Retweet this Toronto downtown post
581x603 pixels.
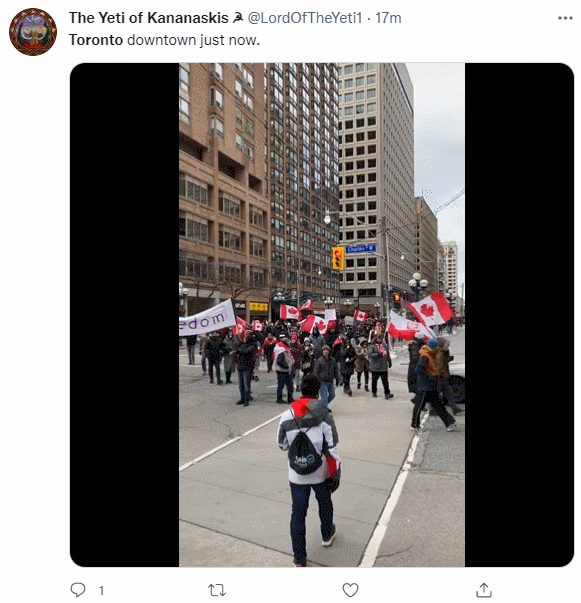tap(217, 590)
